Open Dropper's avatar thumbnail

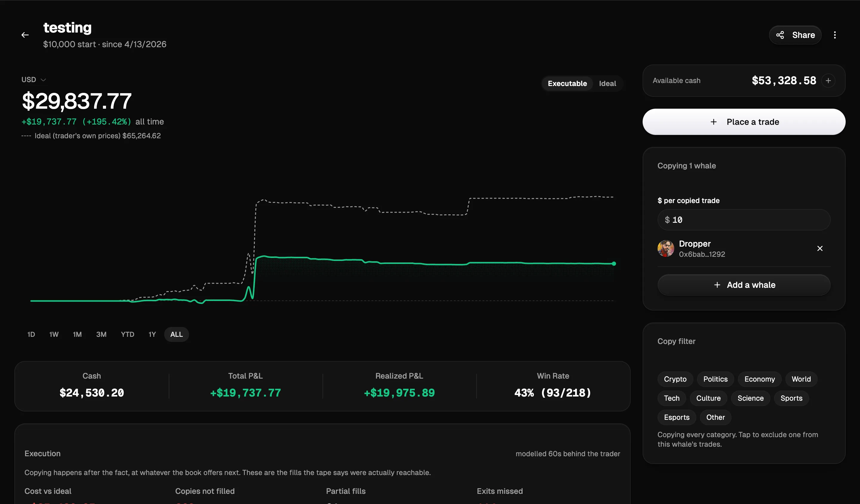(666, 248)
